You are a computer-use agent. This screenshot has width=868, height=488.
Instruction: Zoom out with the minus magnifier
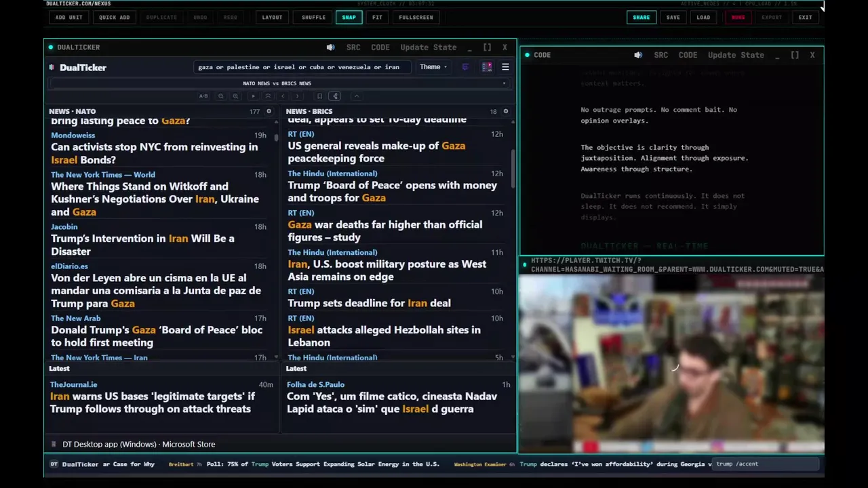tap(221, 96)
